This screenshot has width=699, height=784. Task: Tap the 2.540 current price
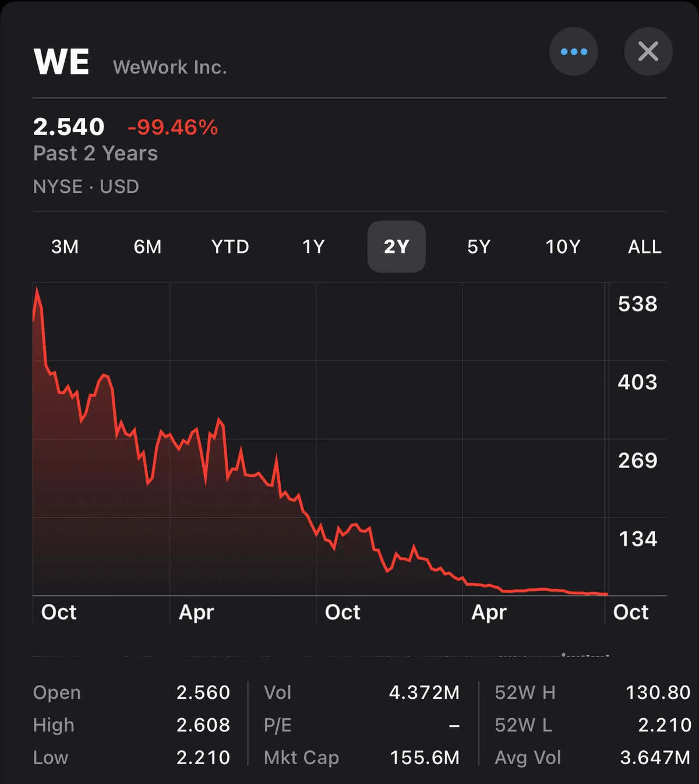pos(69,127)
